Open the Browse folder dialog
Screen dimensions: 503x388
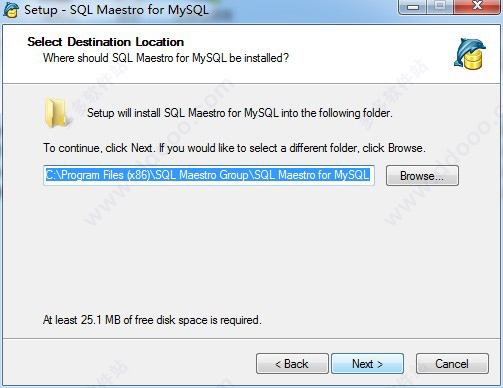point(422,176)
